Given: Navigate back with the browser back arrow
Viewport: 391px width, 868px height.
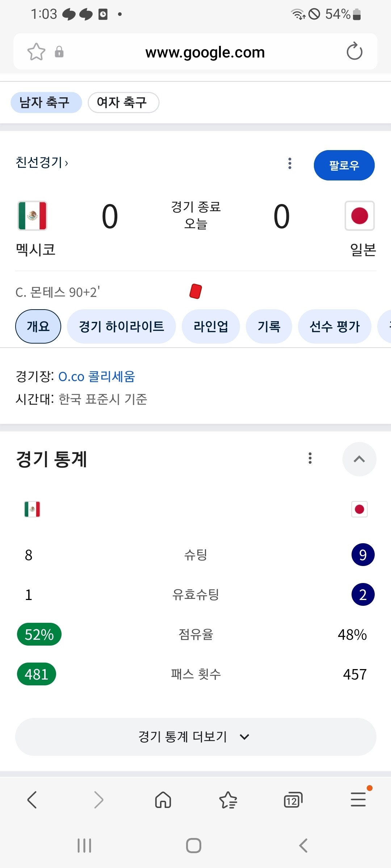Looking at the screenshot, I should (x=33, y=800).
